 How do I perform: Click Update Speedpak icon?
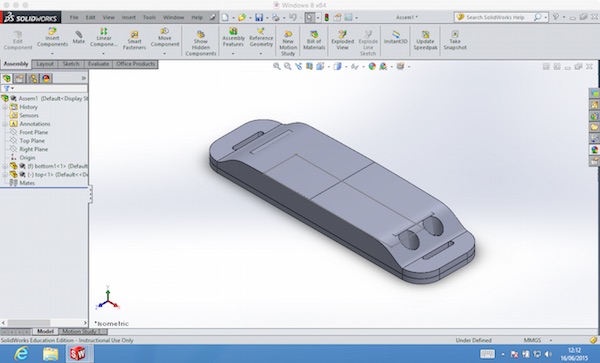tap(425, 40)
